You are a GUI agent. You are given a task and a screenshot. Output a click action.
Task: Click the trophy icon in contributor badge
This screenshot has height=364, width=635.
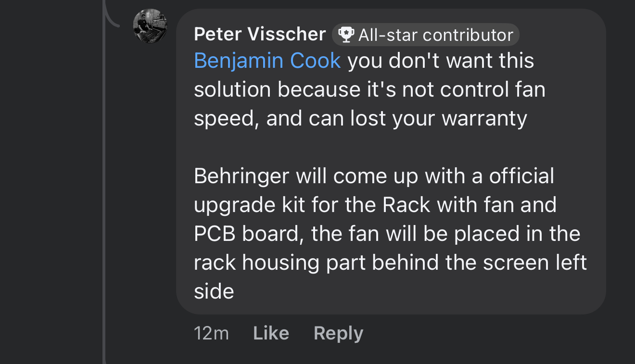[x=346, y=35]
